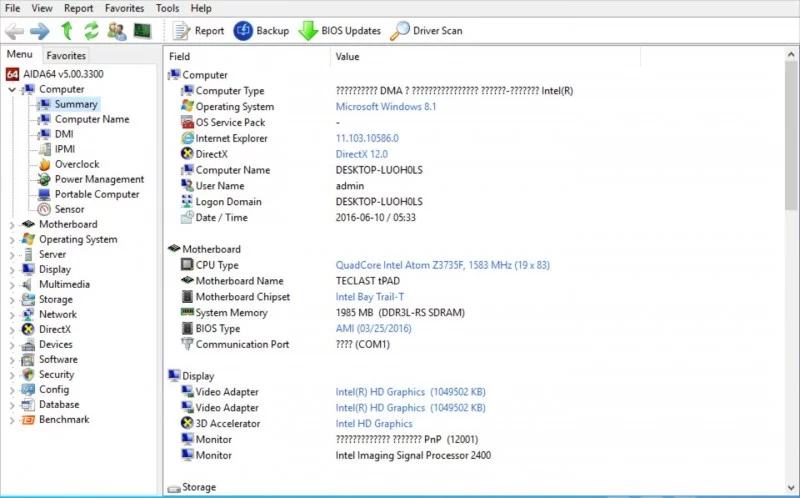Screen dimensions: 800x498
Task: Select the IPMI tree item
Action: (65, 149)
